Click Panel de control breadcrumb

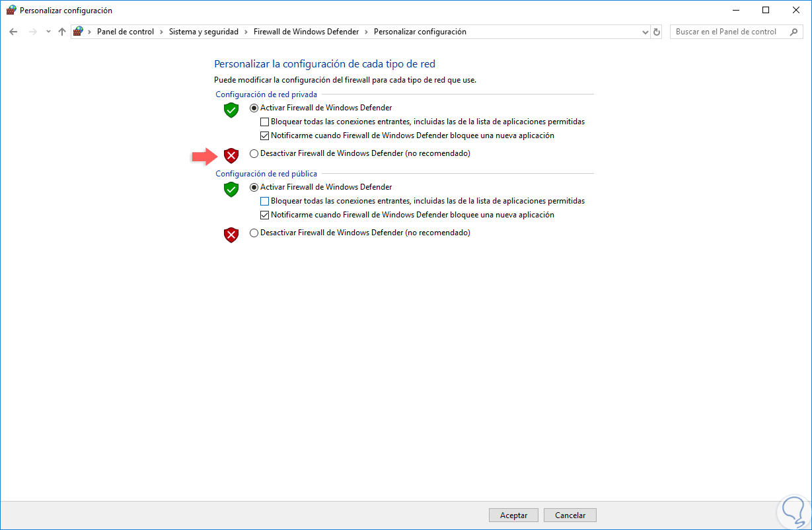pyautogui.click(x=126, y=32)
